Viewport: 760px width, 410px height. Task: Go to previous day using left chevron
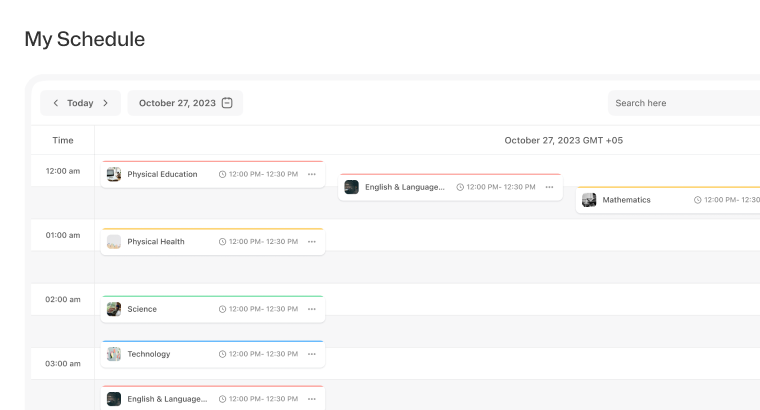56,103
